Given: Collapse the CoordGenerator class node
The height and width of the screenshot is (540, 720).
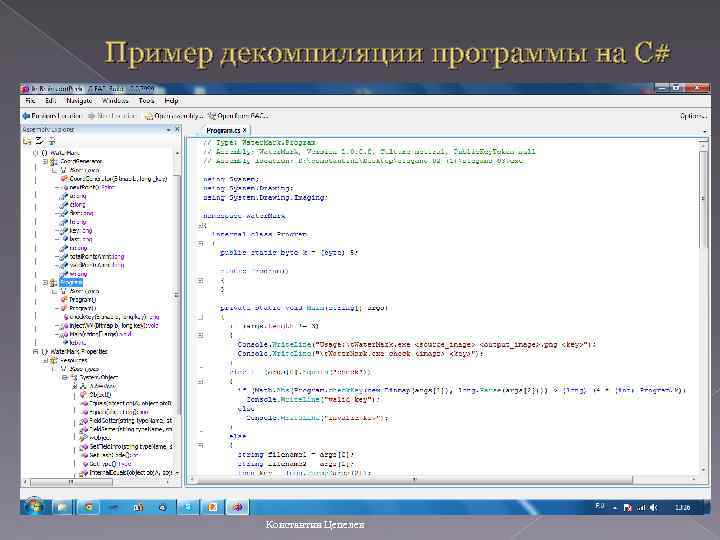Looking at the screenshot, I should 45,162.
